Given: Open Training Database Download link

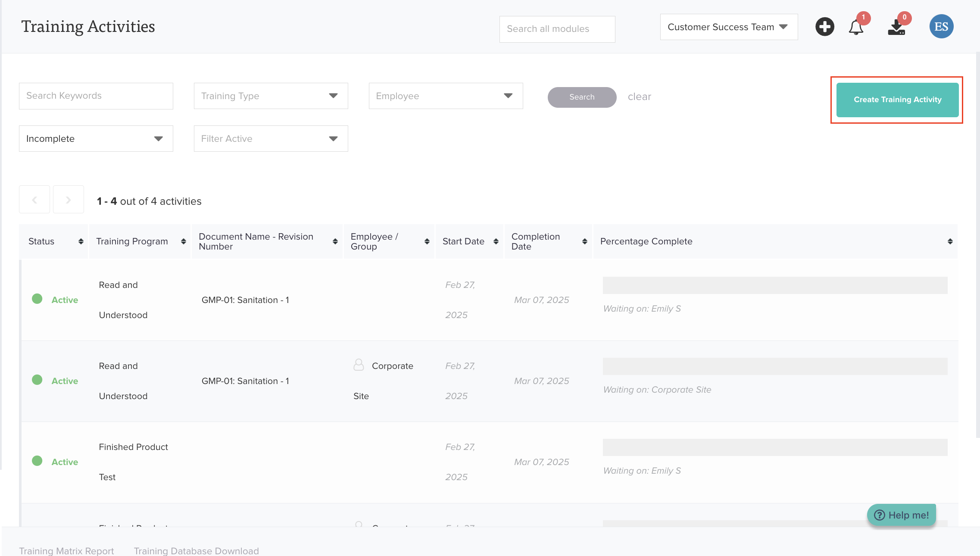Looking at the screenshot, I should click(196, 550).
